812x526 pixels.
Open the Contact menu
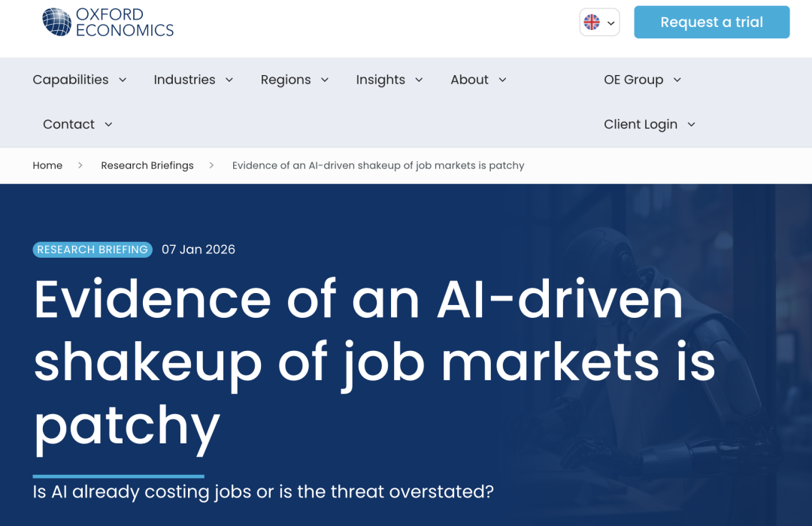(69, 124)
